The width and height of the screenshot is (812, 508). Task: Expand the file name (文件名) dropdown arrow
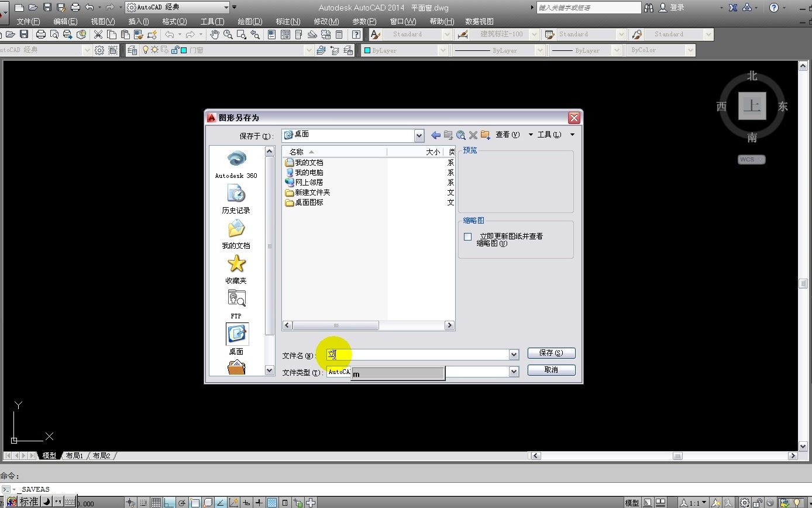point(514,355)
